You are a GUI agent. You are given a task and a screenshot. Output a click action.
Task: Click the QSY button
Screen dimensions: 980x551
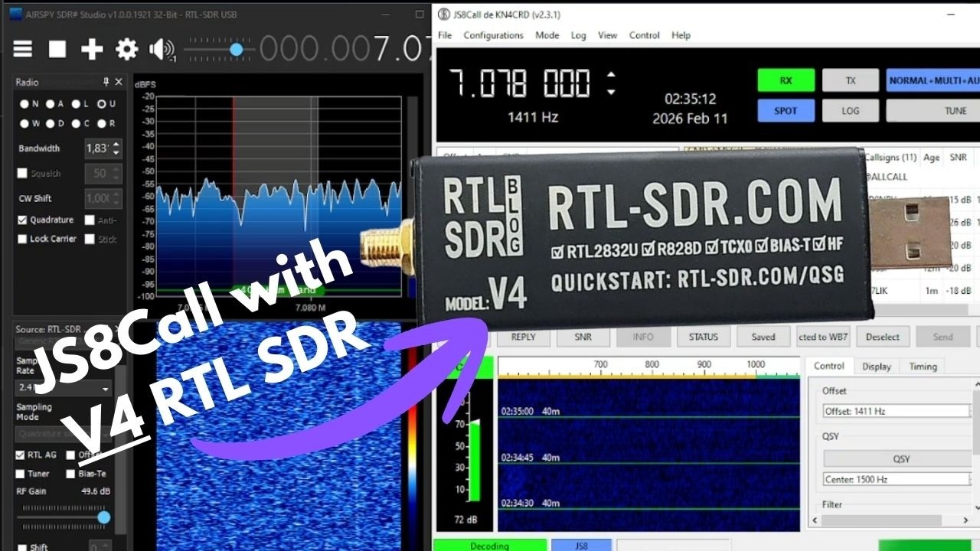[900, 458]
